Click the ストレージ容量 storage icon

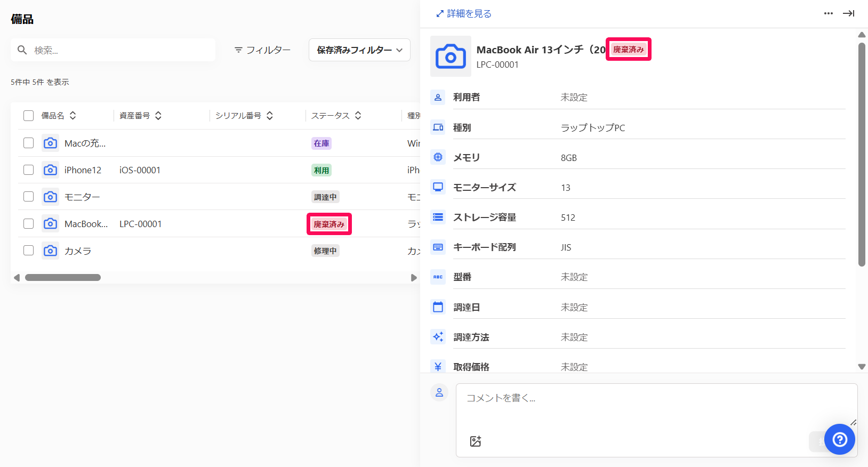point(438,217)
